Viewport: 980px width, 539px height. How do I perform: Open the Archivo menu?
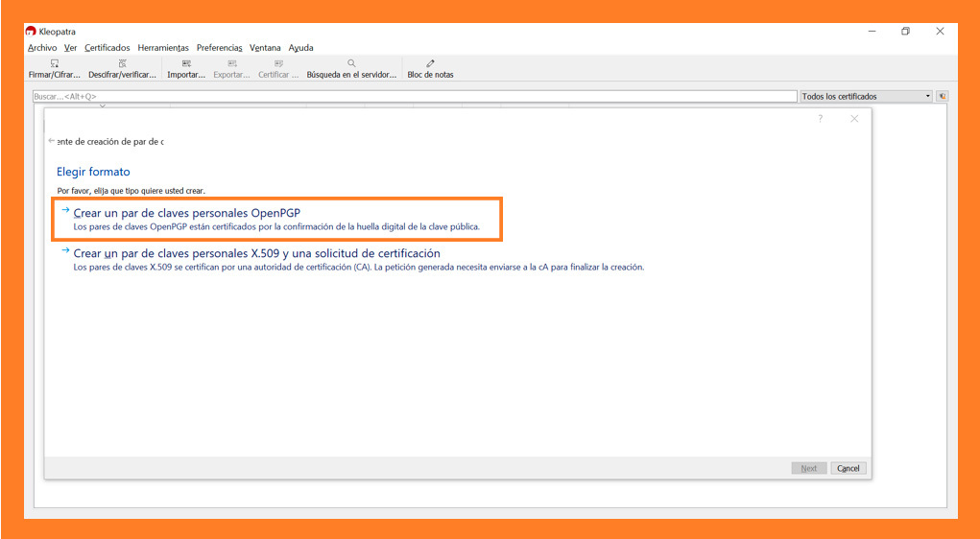[x=42, y=48]
